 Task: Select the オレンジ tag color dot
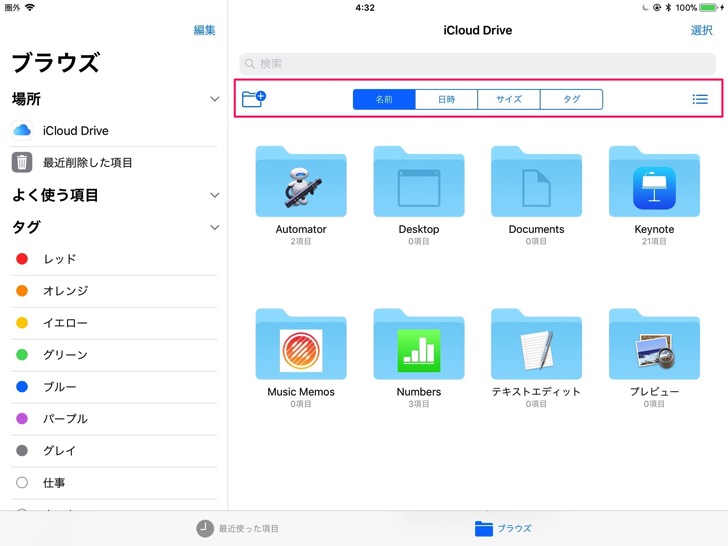click(x=22, y=291)
